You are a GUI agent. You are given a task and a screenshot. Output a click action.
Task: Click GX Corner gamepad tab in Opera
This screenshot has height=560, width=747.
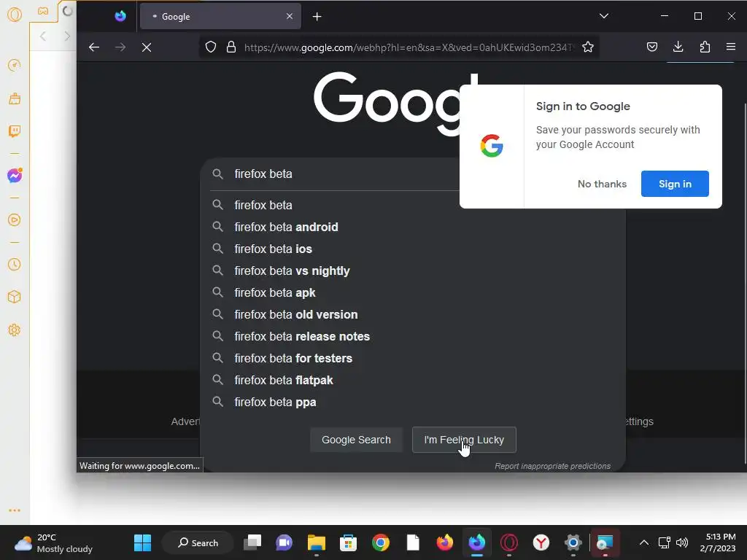(x=43, y=11)
